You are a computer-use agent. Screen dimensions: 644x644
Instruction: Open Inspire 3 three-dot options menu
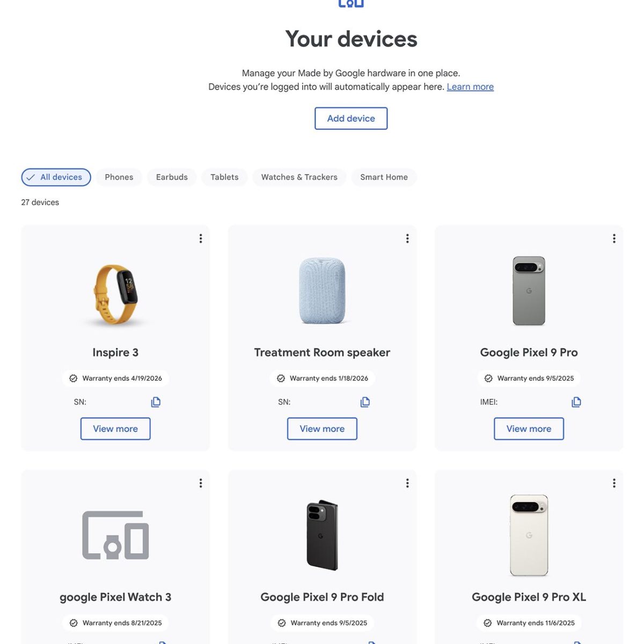[201, 238]
